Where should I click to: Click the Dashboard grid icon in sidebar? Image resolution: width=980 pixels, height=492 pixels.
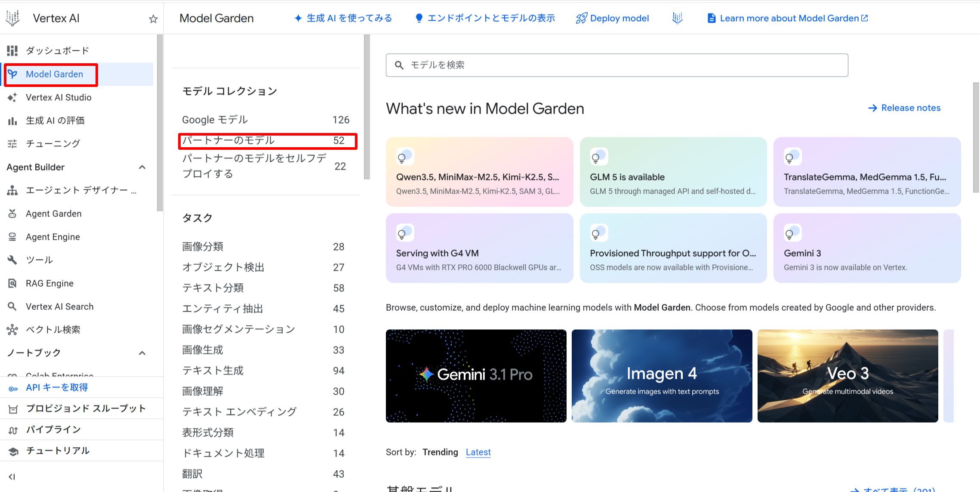[x=12, y=51]
